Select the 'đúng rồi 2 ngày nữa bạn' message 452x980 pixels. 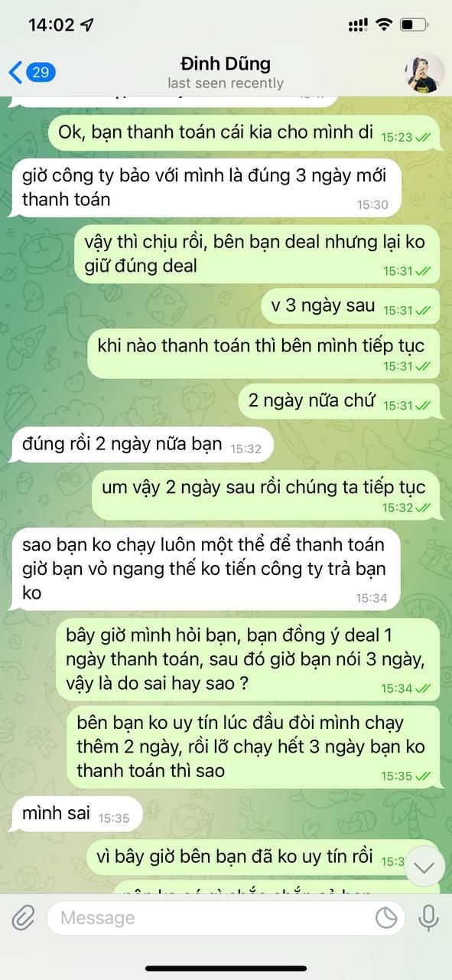[x=140, y=445]
